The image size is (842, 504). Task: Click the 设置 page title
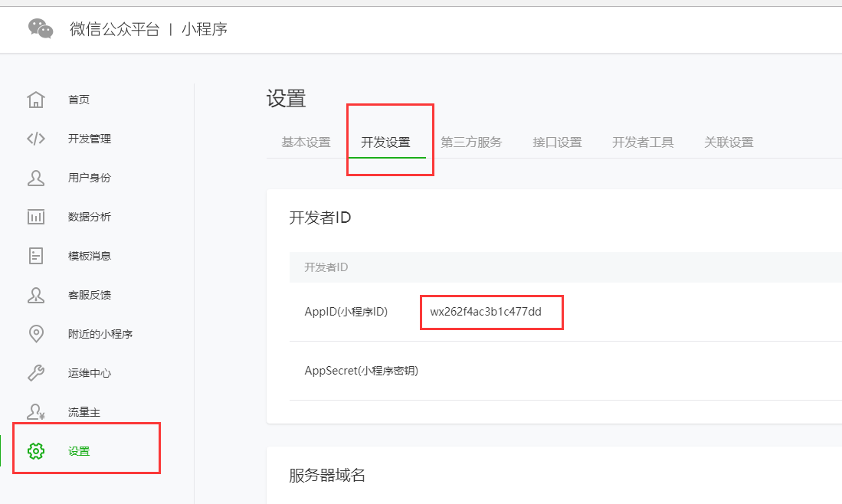[287, 99]
